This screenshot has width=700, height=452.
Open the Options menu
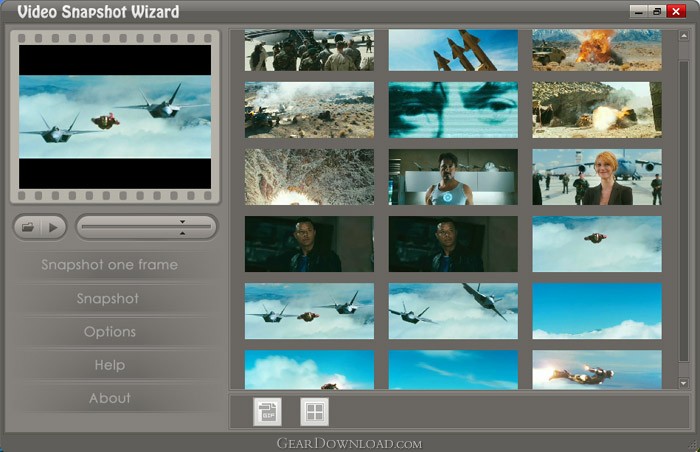[110, 331]
